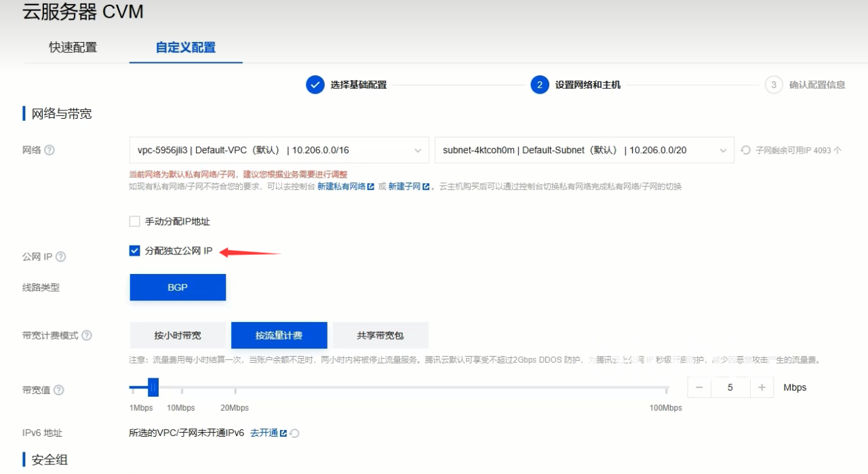This screenshot has width=868, height=474.
Task: Expand the Default-Subnet dropdown
Action: tap(584, 150)
